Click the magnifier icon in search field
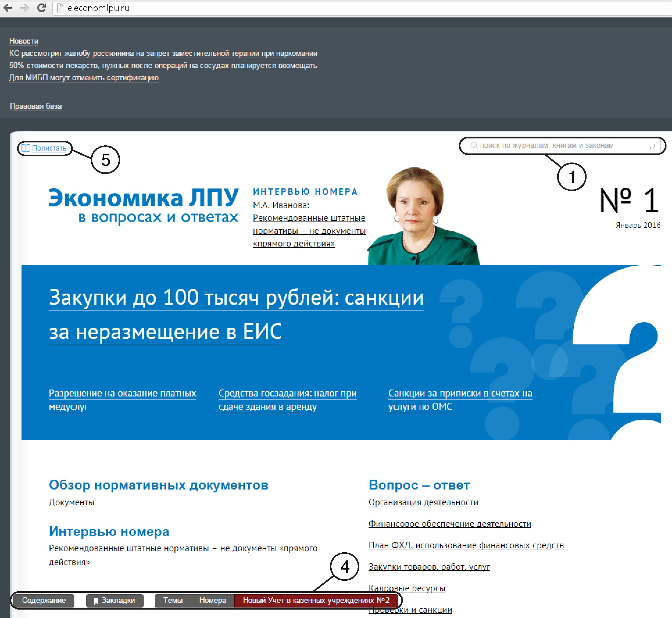The width and height of the screenshot is (672, 618). [x=474, y=145]
